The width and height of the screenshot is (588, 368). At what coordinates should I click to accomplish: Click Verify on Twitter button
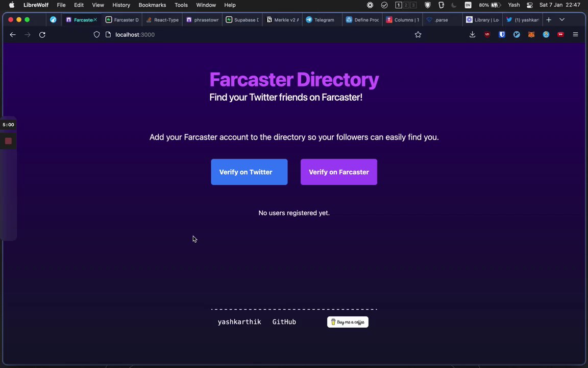(x=249, y=172)
